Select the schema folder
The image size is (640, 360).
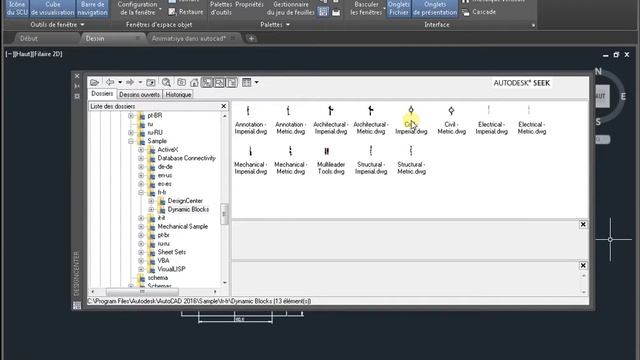[158, 278]
